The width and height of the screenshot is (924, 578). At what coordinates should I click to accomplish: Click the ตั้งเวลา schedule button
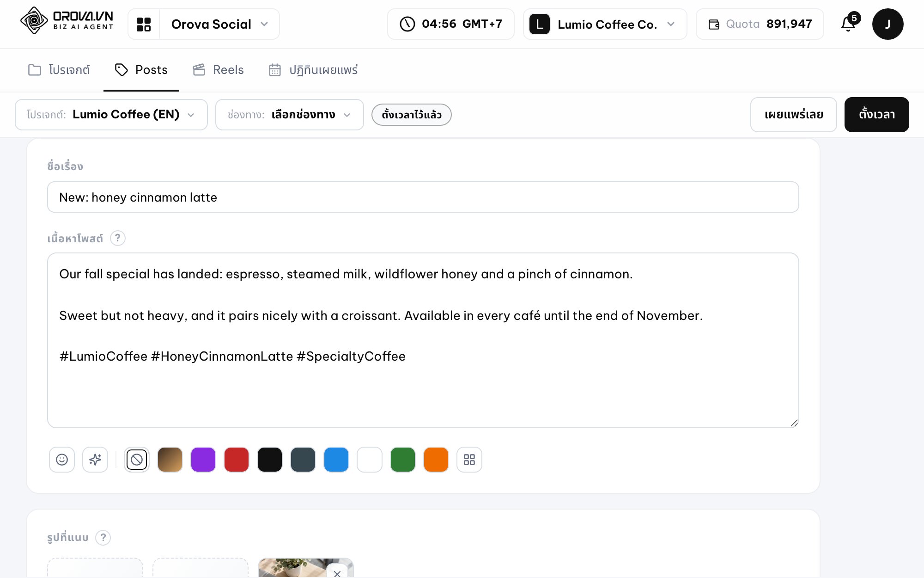click(x=877, y=115)
